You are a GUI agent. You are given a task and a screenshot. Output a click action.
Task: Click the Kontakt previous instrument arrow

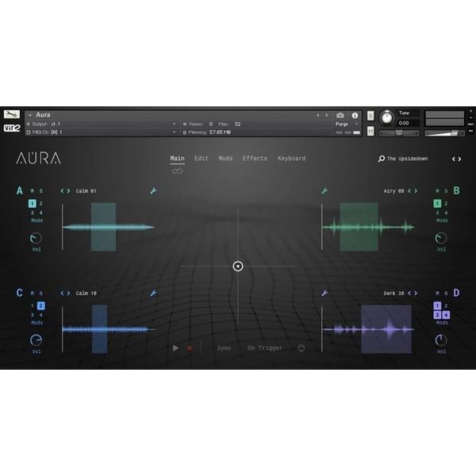pos(318,115)
